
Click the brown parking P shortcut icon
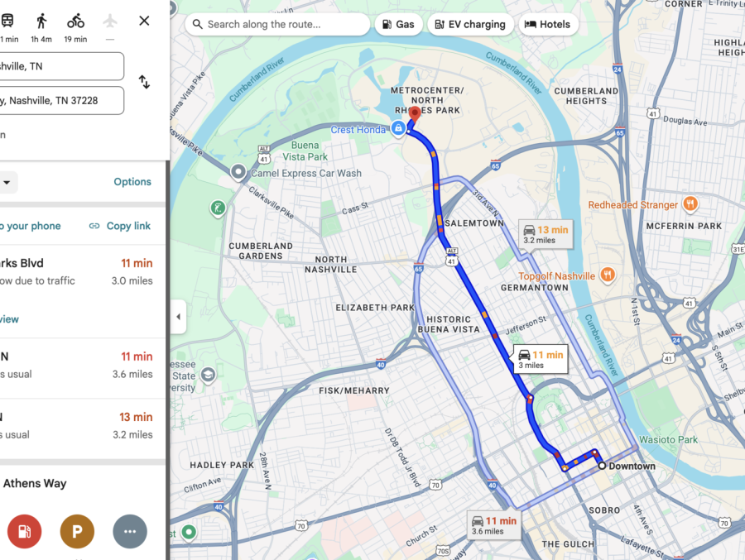(77, 531)
